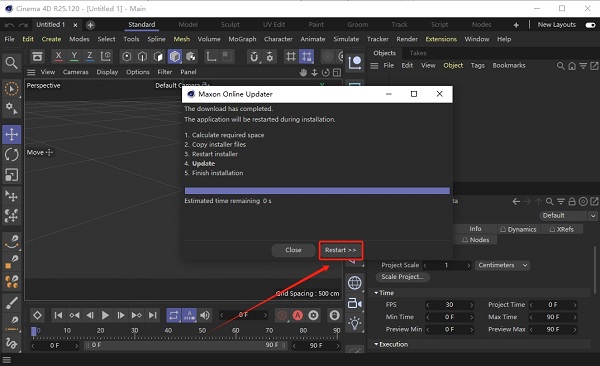The width and height of the screenshot is (600, 366).
Task: Open the Dynamics tab in attributes
Action: point(518,229)
